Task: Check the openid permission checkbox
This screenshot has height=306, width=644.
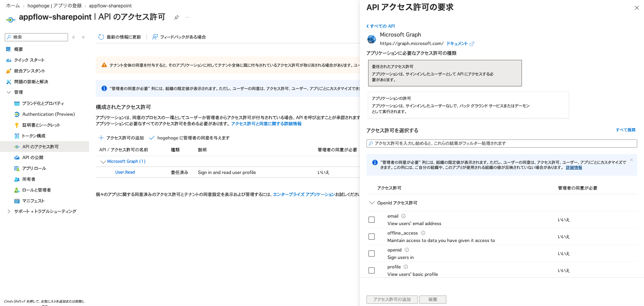Action: pyautogui.click(x=372, y=254)
